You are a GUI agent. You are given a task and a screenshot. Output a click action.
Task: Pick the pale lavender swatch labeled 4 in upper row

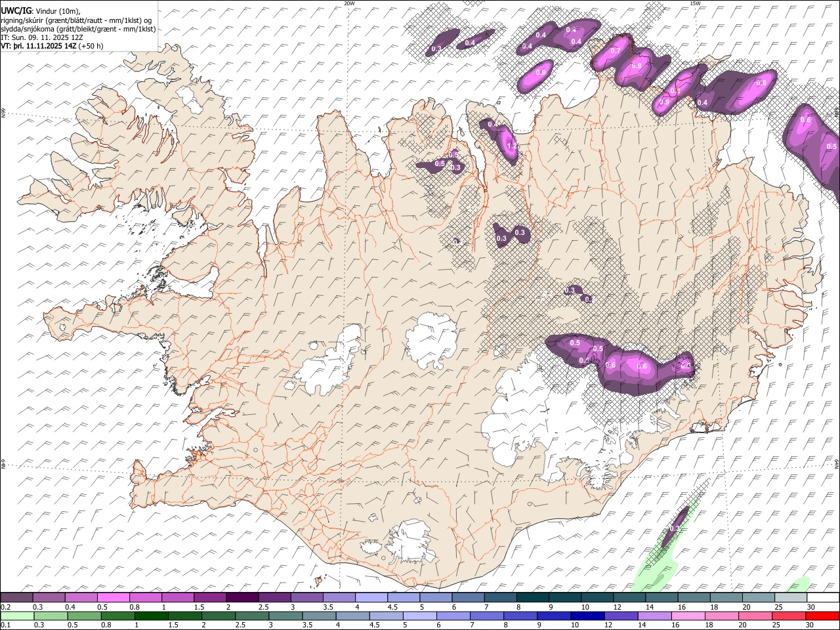click(371, 598)
